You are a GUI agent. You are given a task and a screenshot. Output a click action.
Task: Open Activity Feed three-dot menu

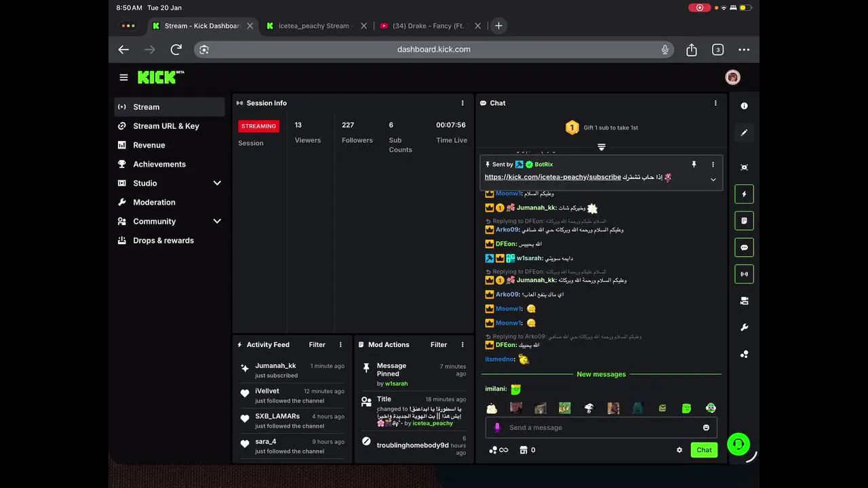340,344
